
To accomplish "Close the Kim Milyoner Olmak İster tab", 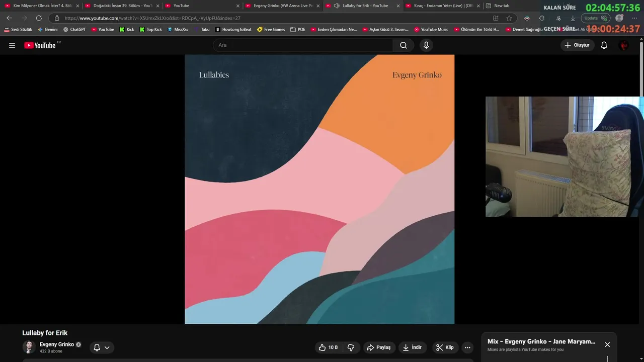I will [77, 6].
